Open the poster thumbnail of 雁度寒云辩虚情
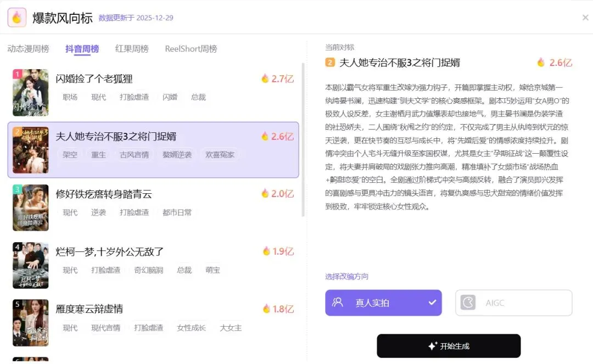Screen dimensions: 593x364 click(x=31, y=323)
